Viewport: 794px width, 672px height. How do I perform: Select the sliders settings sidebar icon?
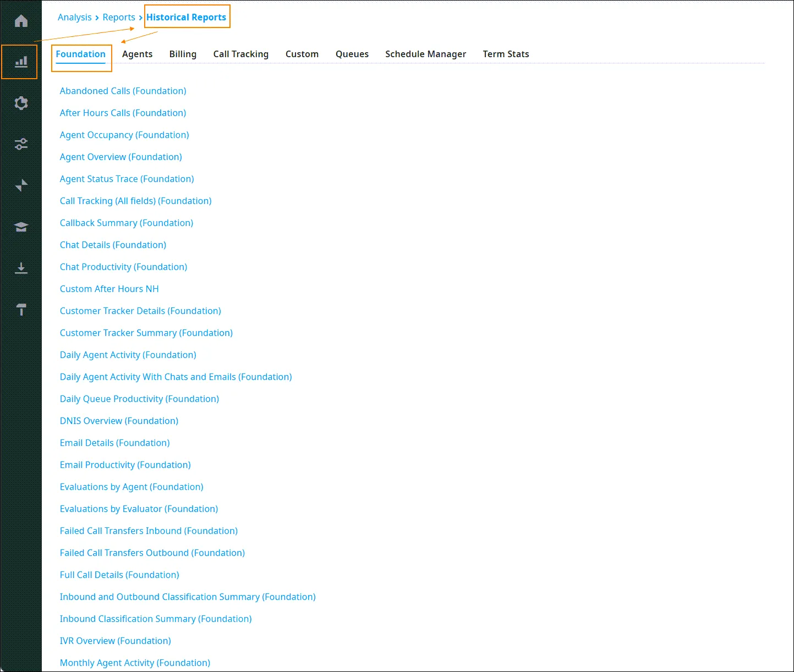click(x=21, y=144)
